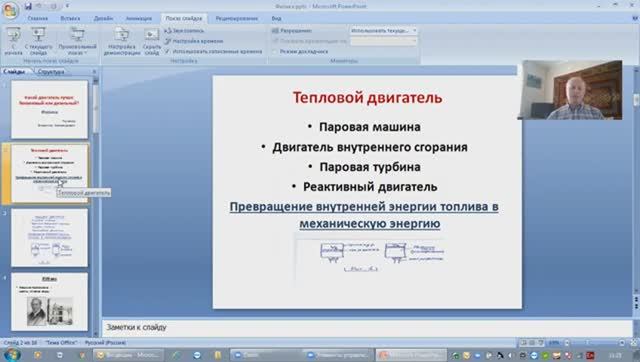
Task: Click the Настройка времени rehearse timings button
Action: coord(194,41)
